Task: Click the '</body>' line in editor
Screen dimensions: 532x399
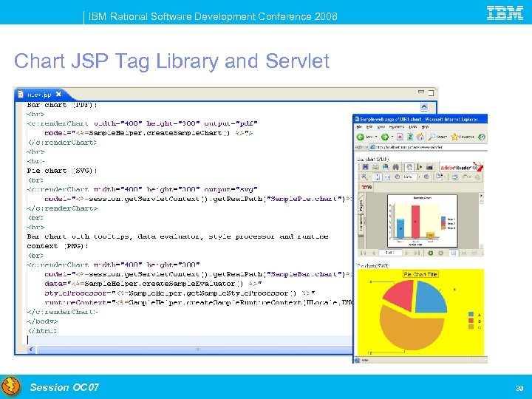Action: coord(42,321)
